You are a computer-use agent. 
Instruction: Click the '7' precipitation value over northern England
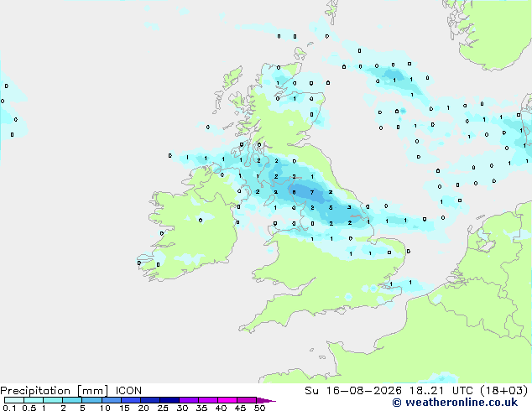point(312,192)
